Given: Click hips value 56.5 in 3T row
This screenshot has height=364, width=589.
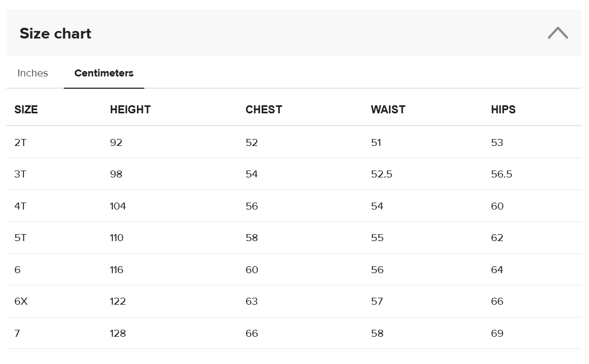Looking at the screenshot, I should click(502, 174).
